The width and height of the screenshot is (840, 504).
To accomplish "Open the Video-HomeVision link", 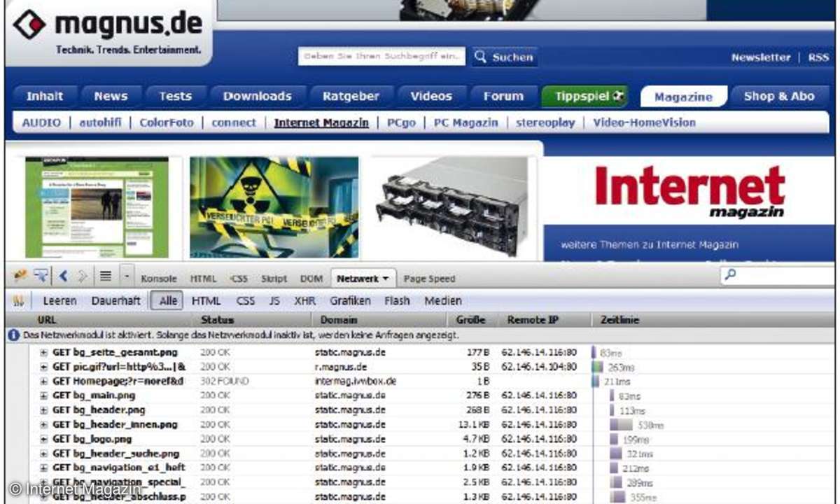I will click(645, 122).
